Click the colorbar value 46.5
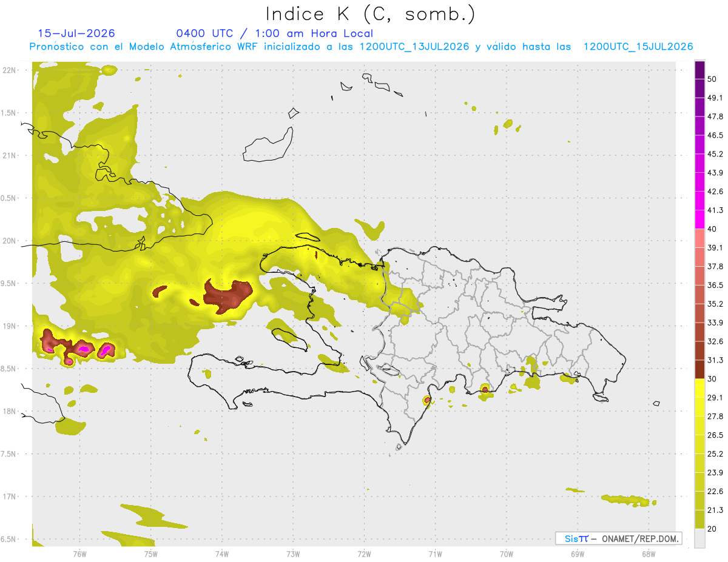Screen dimensions: 728x562 [x=715, y=135]
